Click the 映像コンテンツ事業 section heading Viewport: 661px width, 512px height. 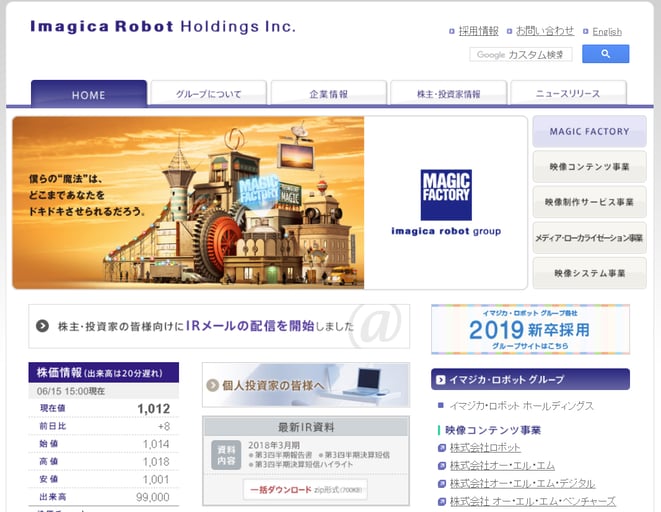point(493,430)
